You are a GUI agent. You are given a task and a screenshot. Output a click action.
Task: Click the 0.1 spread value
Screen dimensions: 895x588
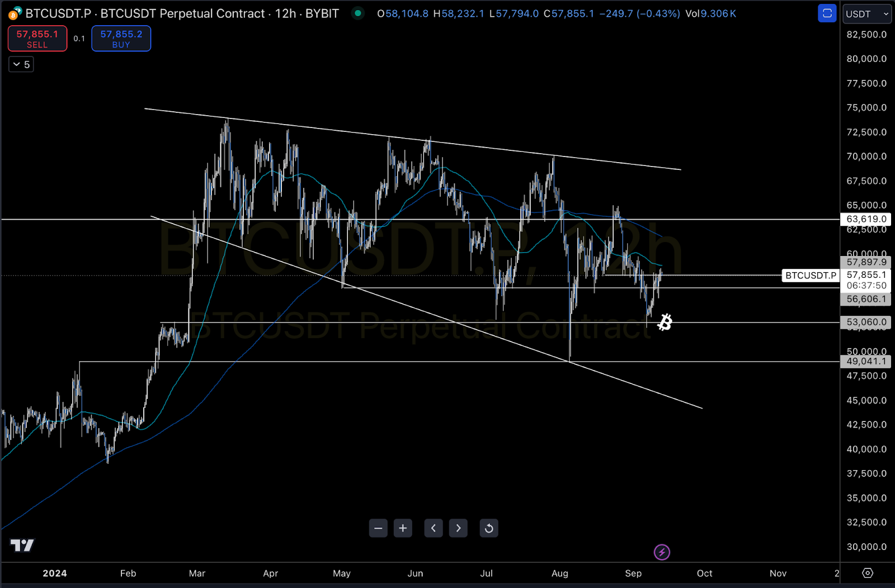pos(79,39)
